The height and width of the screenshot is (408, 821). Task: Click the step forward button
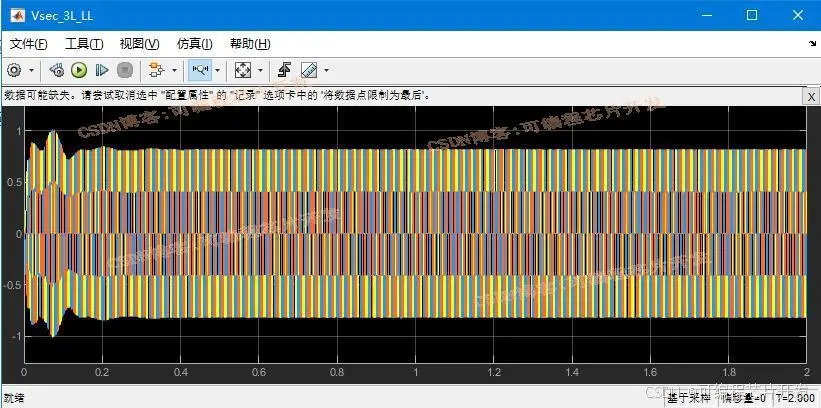[x=102, y=70]
